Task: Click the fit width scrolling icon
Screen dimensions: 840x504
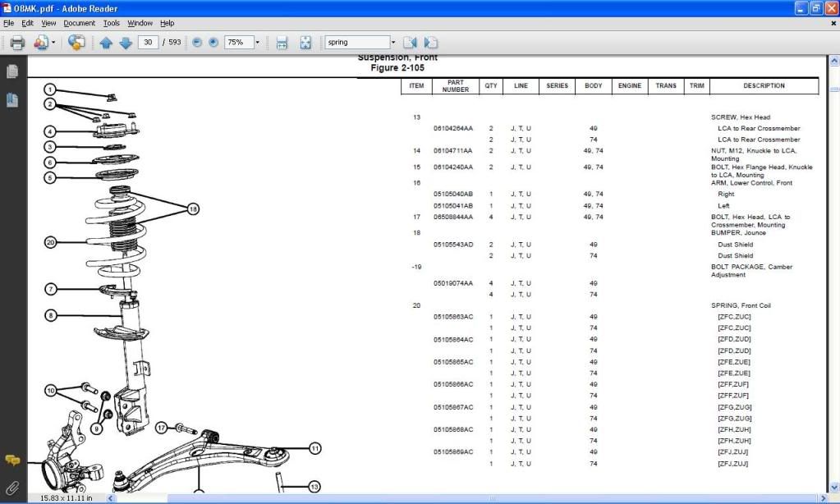Action: pyautogui.click(x=282, y=43)
